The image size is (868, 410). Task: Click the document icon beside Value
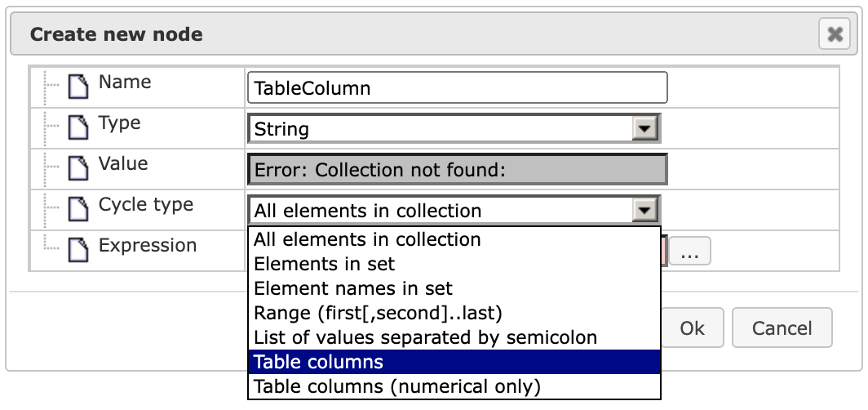pyautogui.click(x=78, y=169)
